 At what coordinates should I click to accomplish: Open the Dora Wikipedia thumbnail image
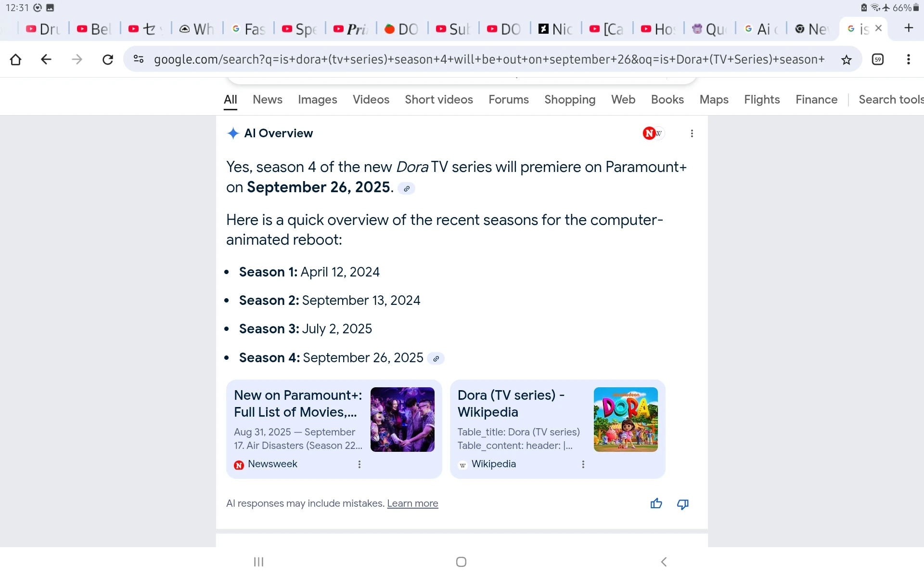click(625, 419)
